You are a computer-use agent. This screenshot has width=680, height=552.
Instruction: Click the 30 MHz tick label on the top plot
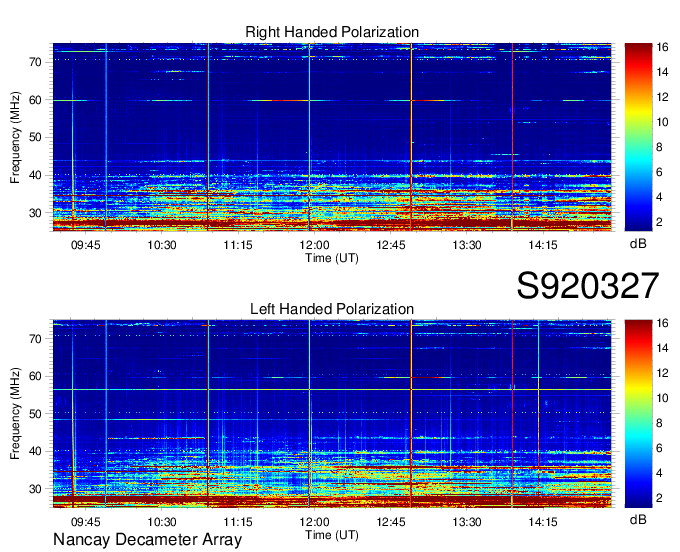click(x=36, y=213)
